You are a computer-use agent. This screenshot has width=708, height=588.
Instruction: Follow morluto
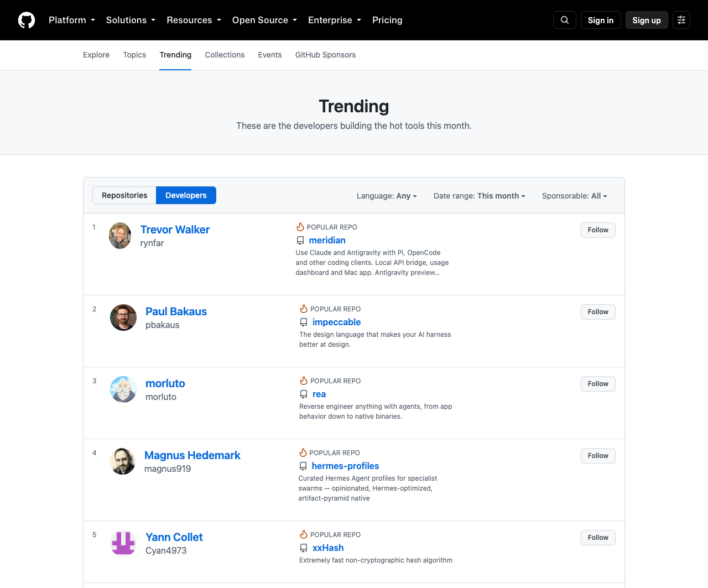point(598,384)
